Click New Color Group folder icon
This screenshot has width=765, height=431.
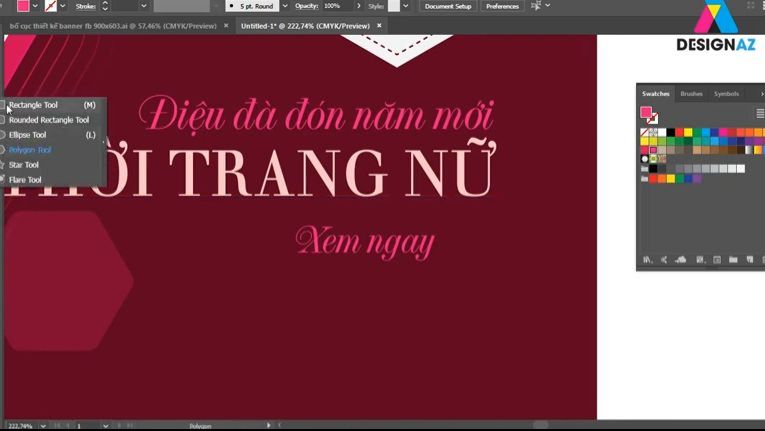733,260
